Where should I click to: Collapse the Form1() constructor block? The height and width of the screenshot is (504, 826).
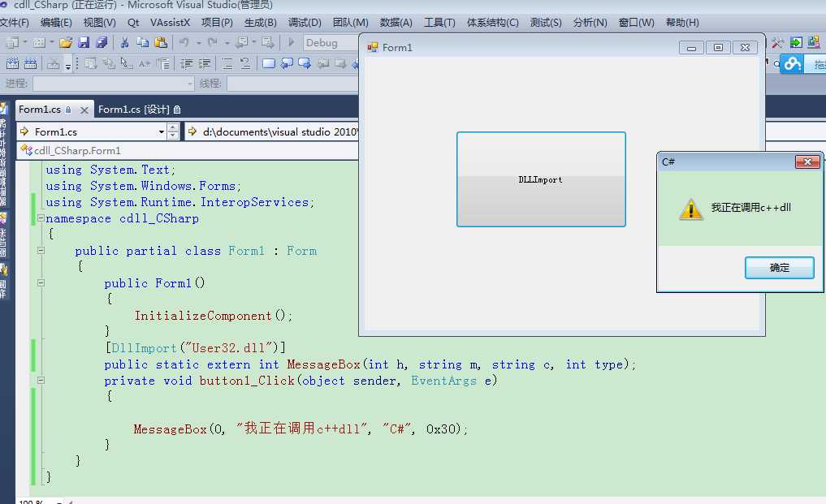tap(41, 282)
